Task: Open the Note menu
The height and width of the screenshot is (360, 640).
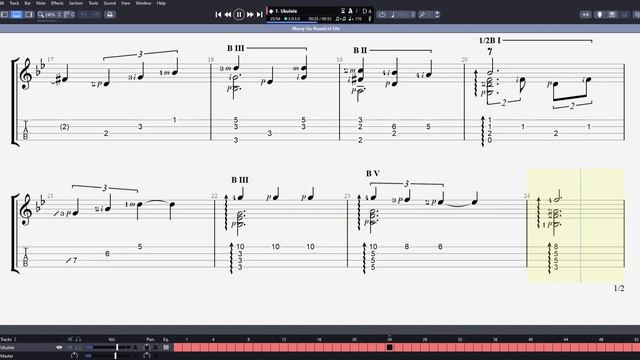Action: [41, 3]
